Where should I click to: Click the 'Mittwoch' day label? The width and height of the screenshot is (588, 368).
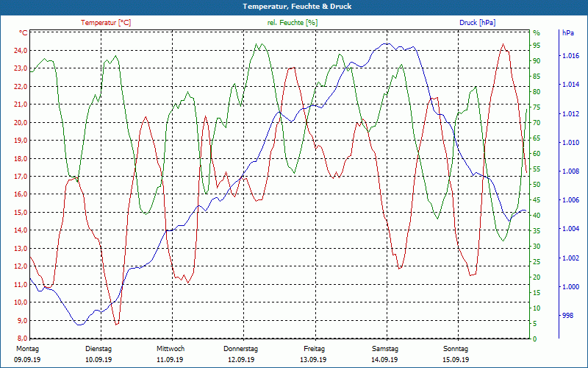click(x=171, y=349)
